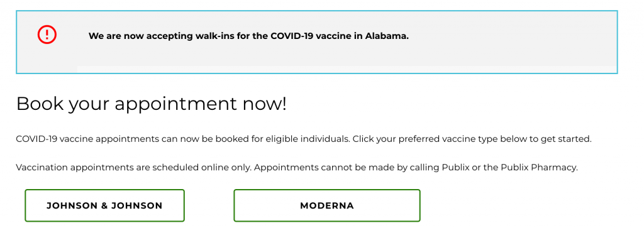Viewport: 644px width, 228px height.
Task: Click the Alabama walk-ins announcement text
Action: pyautogui.click(x=248, y=36)
